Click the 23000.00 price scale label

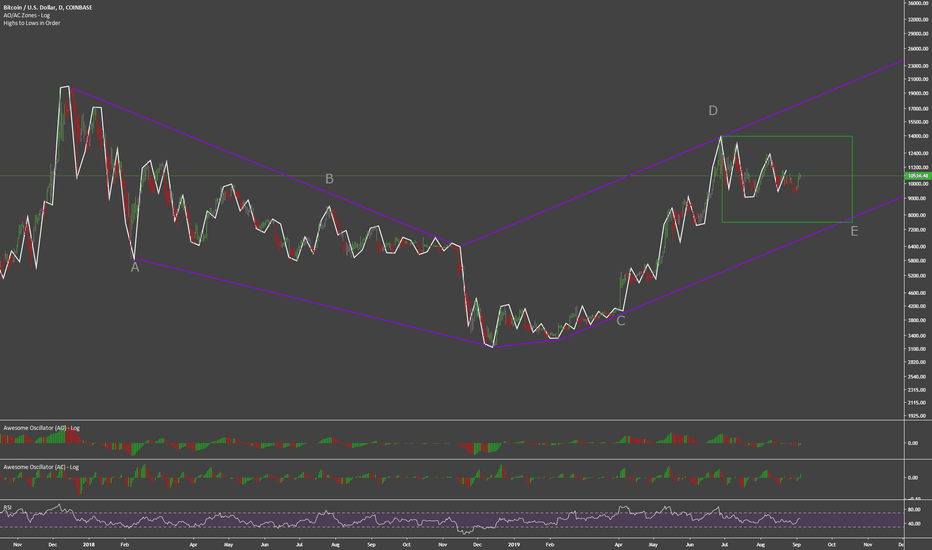point(918,66)
